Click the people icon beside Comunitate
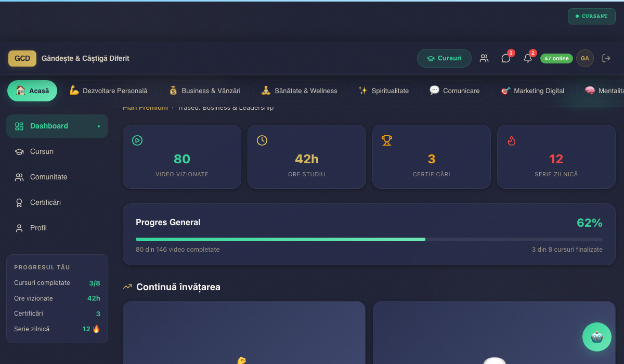This screenshot has width=624, height=364. tap(19, 177)
